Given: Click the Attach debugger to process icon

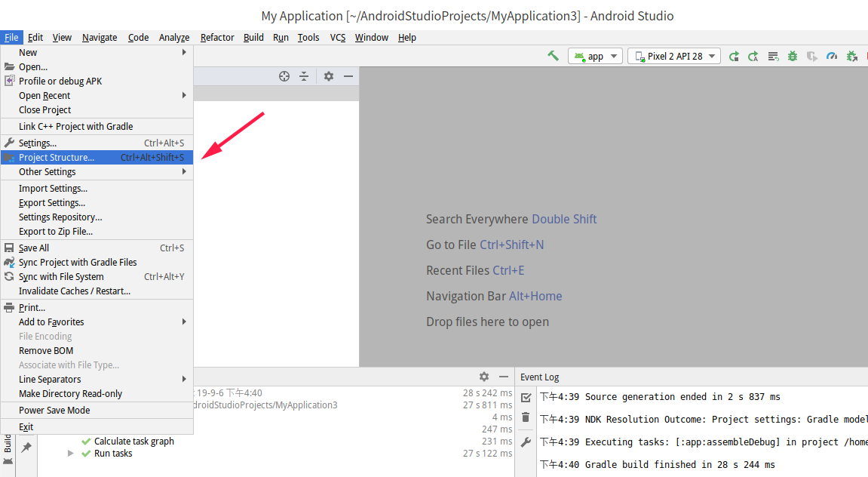Looking at the screenshot, I should point(852,56).
